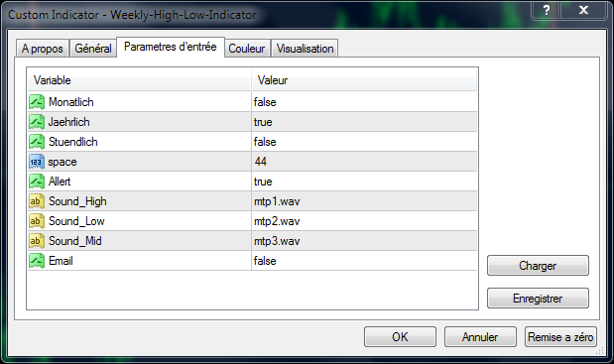Save settings with the Enregistrer button
Viewport: 614px width, 364px height.
(x=538, y=299)
